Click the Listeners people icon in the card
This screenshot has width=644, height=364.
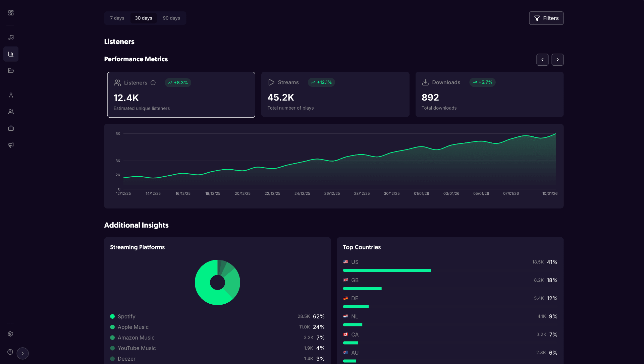(x=117, y=83)
